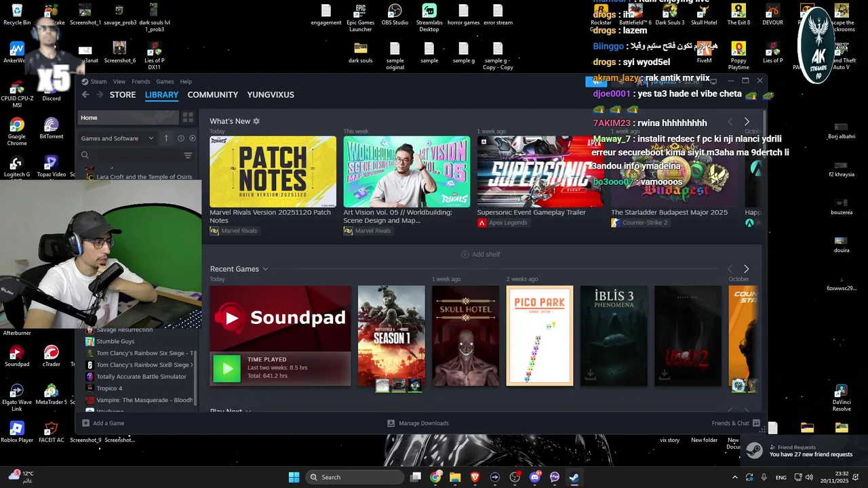The height and width of the screenshot is (488, 868).
Task: Open the Games menu
Action: point(165,81)
